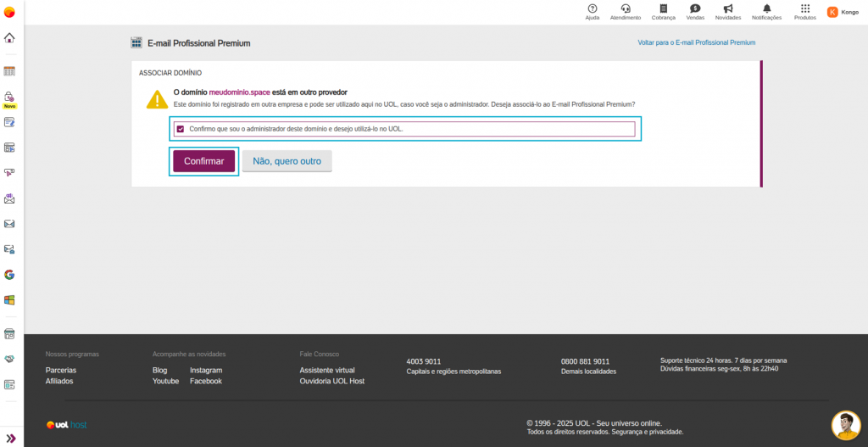This screenshot has height=447, width=868.
Task: Open Notificações bell icon
Action: tap(766, 12)
